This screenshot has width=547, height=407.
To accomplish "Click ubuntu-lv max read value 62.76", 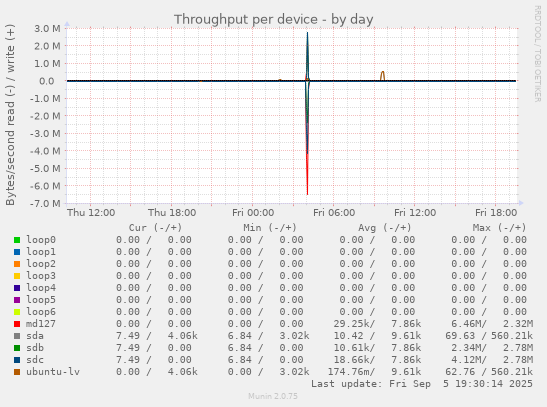I will (460, 372).
